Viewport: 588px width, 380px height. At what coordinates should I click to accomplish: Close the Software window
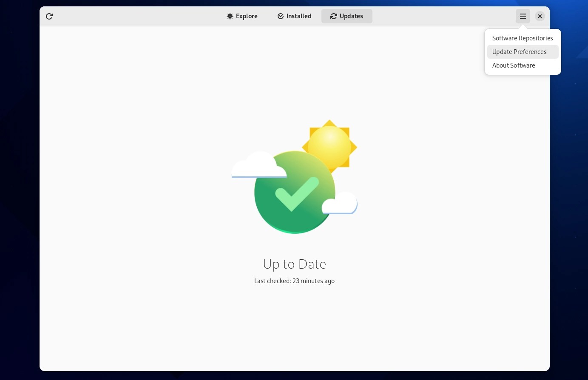point(540,16)
